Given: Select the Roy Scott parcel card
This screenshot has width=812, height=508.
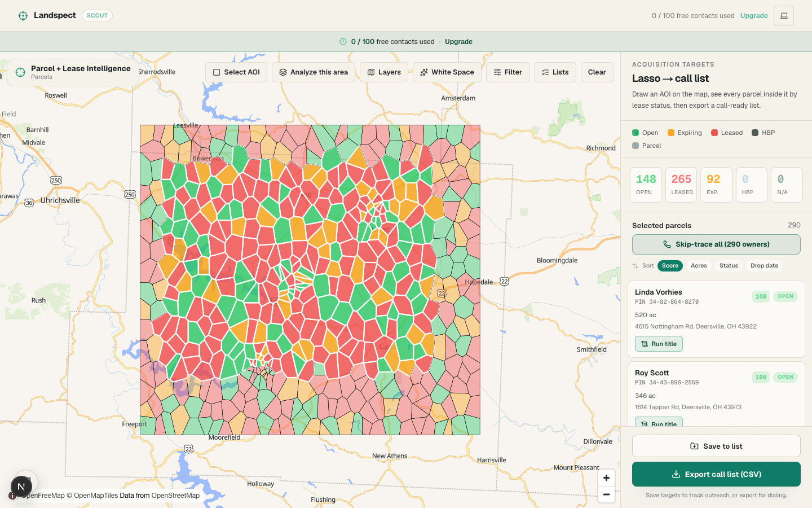Looking at the screenshot, I should [716, 394].
